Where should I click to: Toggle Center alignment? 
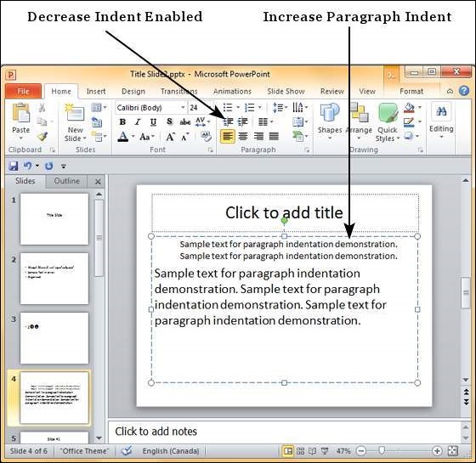point(243,137)
